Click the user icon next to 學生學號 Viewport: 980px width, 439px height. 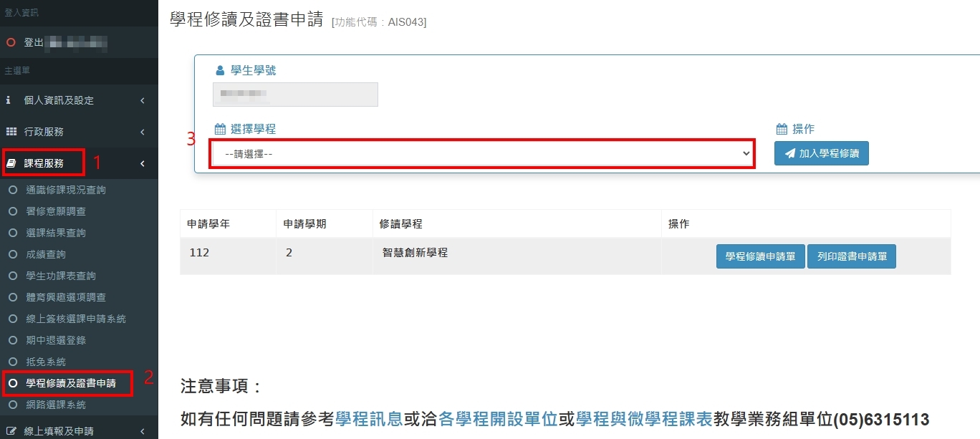coord(220,71)
